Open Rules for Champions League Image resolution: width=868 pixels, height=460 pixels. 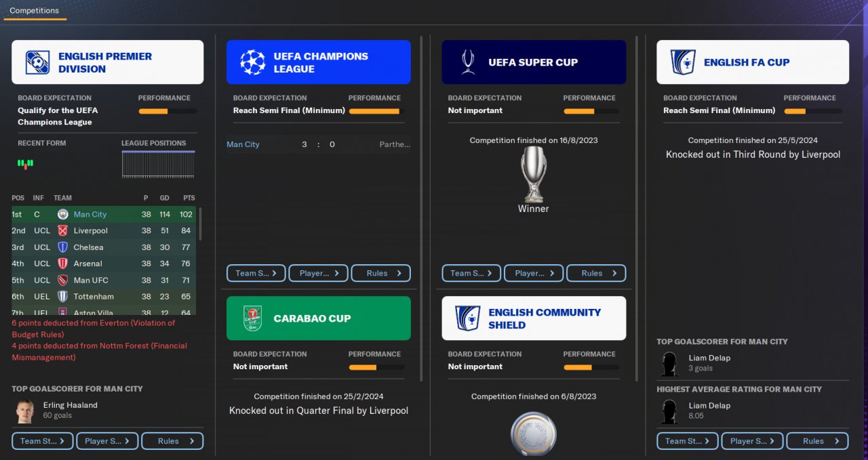pos(381,273)
